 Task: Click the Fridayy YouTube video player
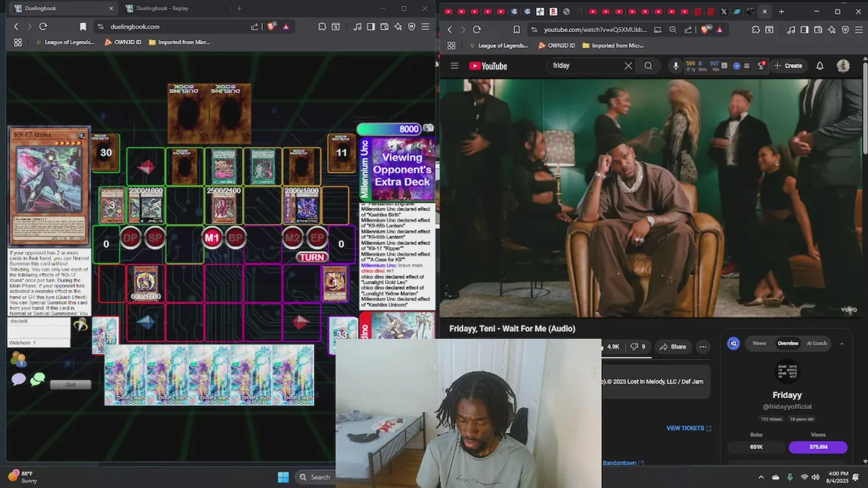[x=651, y=198]
